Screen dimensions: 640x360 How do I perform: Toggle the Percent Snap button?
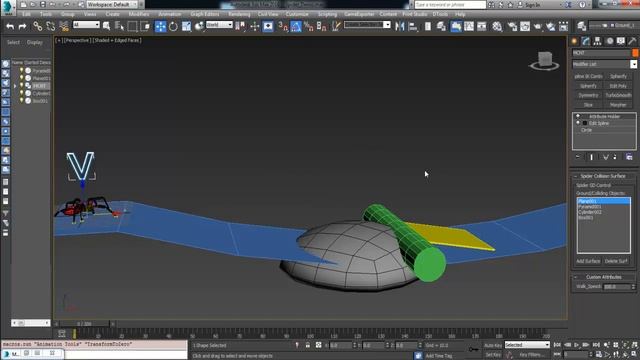pos(309,27)
